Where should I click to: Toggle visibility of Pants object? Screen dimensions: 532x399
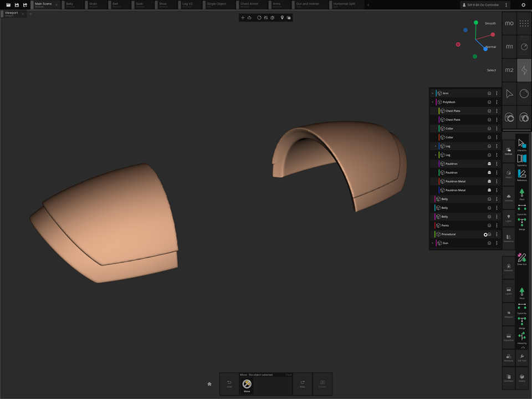(489, 226)
